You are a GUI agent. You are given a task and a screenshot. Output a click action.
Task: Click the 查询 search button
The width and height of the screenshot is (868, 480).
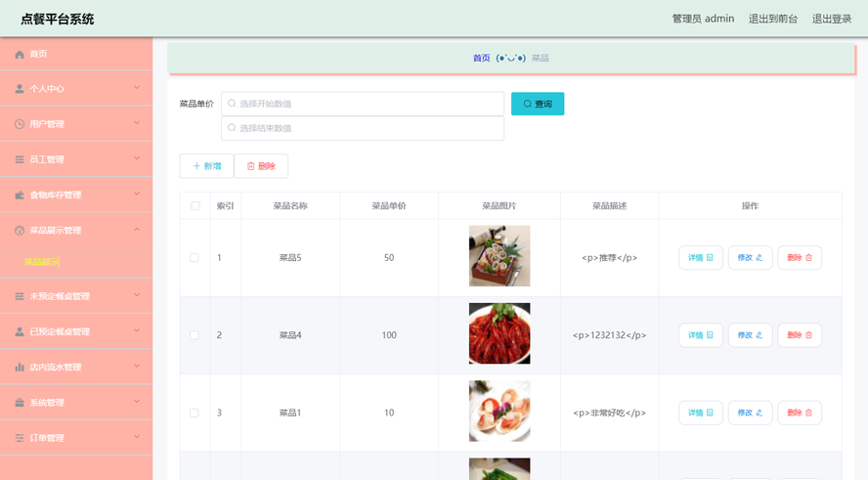(x=538, y=104)
